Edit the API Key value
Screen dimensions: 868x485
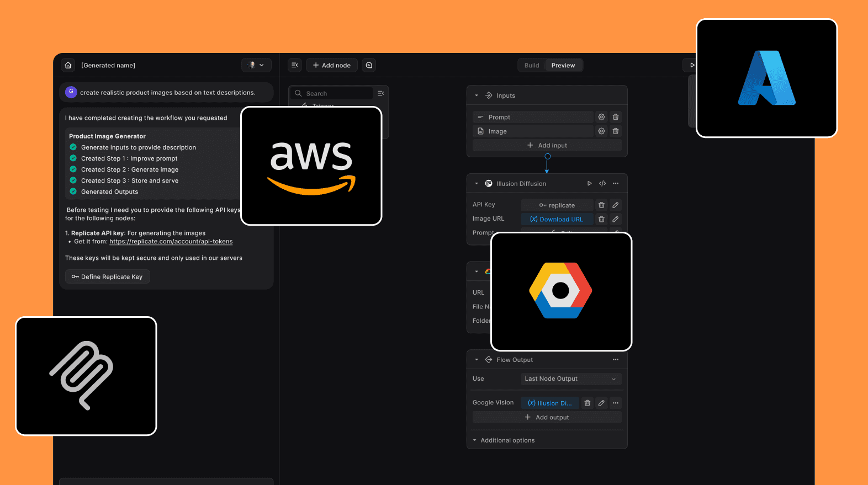click(x=616, y=205)
